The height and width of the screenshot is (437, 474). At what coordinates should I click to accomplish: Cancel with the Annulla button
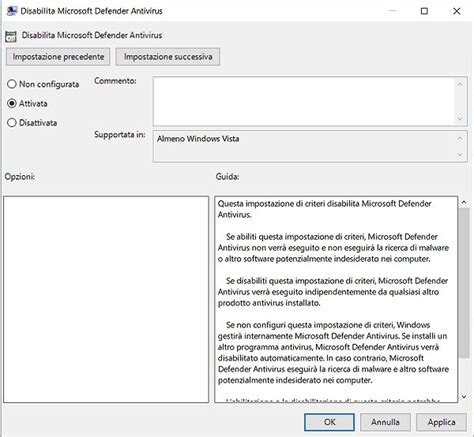coord(385,422)
